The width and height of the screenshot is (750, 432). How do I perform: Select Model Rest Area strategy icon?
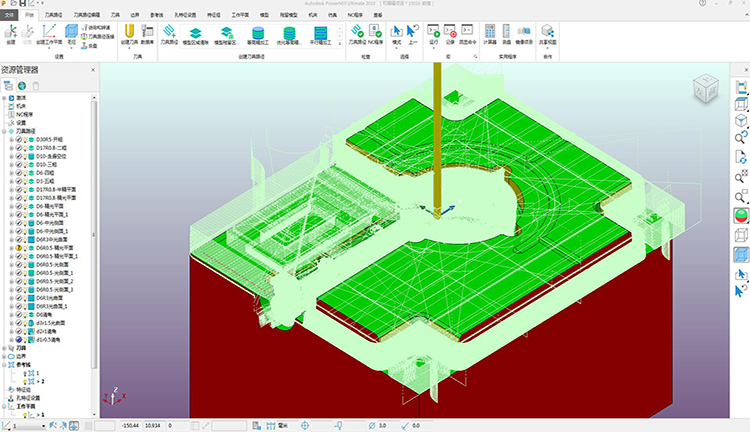(x=226, y=35)
